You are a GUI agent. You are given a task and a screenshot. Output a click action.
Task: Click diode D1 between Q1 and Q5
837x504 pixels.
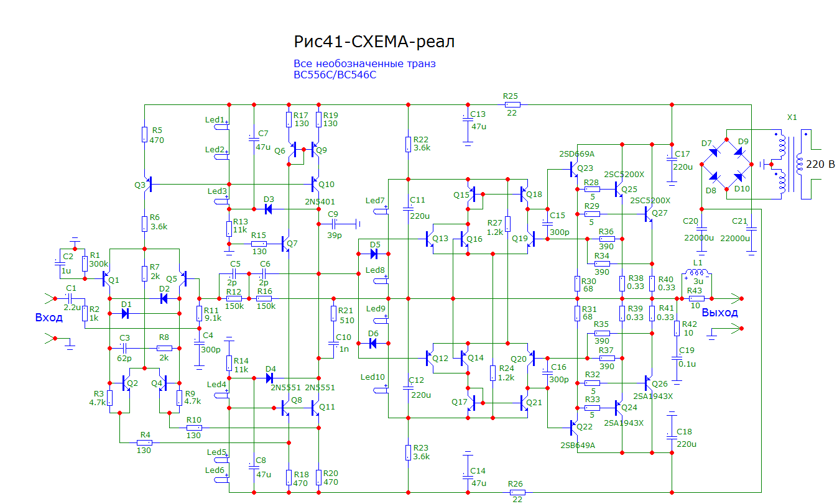coord(125,314)
